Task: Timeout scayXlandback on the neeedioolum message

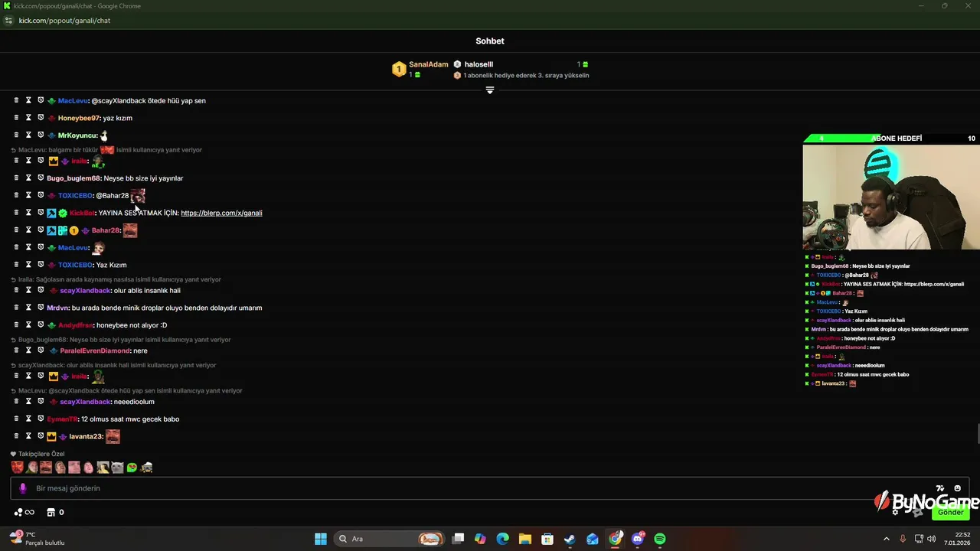Action: pyautogui.click(x=28, y=402)
